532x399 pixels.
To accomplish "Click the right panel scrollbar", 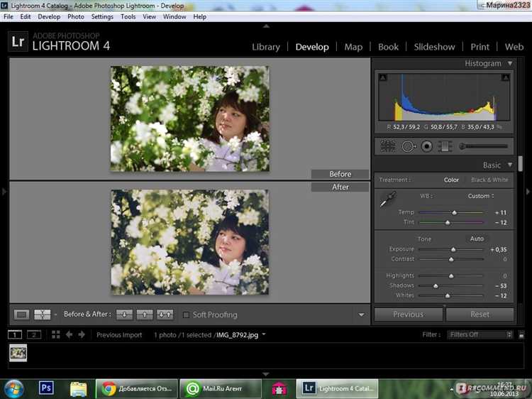I will 521,164.
